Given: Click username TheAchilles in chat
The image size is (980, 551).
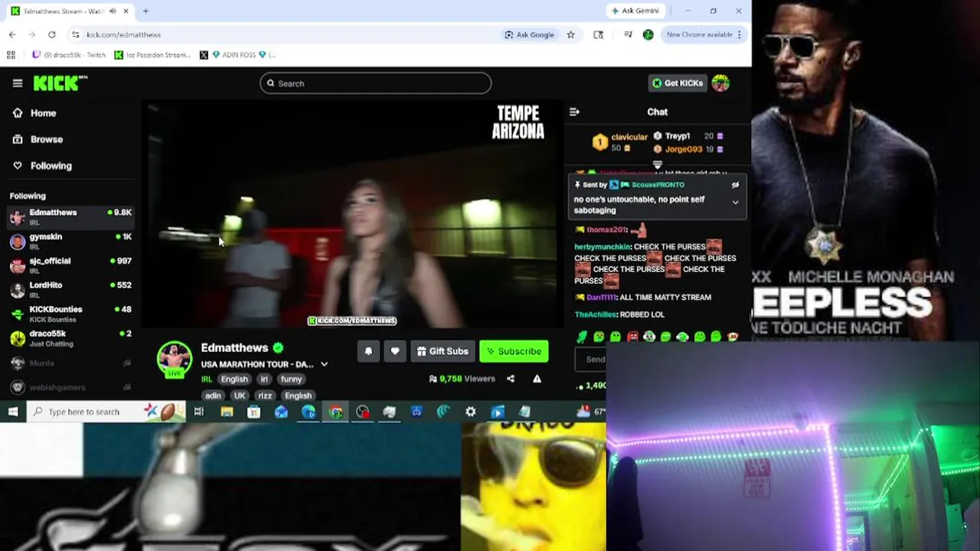Looking at the screenshot, I should click(594, 315).
